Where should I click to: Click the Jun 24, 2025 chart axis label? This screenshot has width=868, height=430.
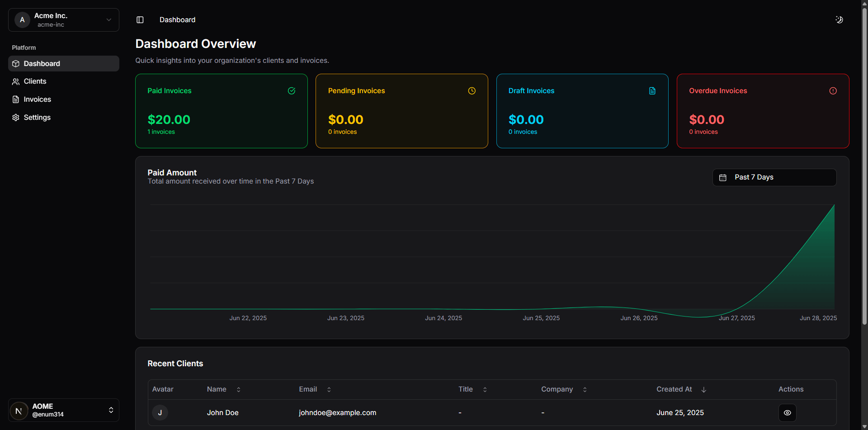[x=443, y=318]
